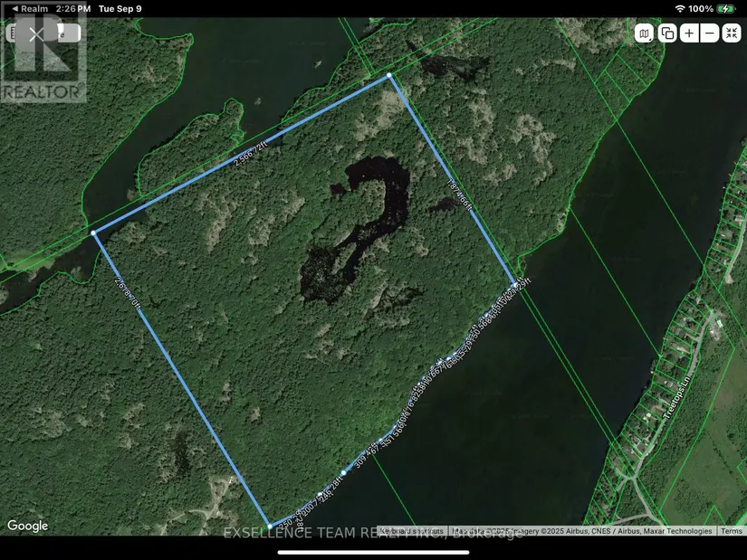Zoom out with the minus button

pyautogui.click(x=709, y=33)
